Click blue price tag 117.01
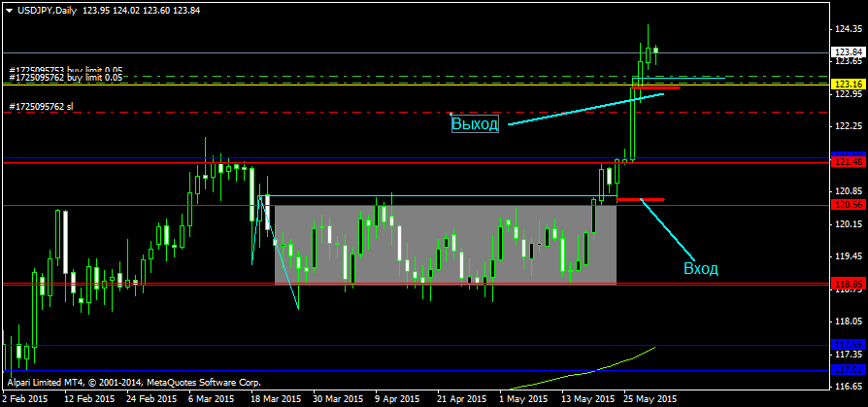This screenshot has width=868, height=407. pos(849,369)
